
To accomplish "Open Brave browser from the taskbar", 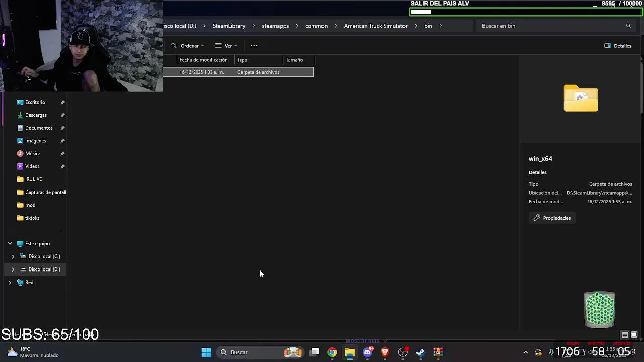I will pyautogui.click(x=385, y=352).
